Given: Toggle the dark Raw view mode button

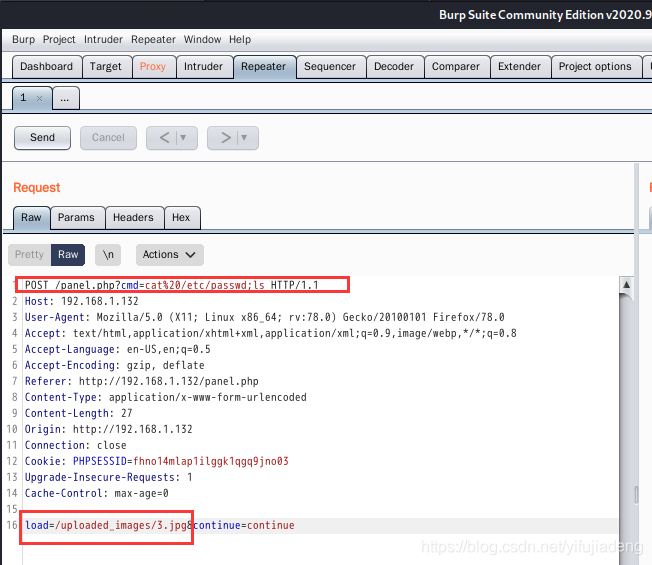Looking at the screenshot, I should (x=68, y=254).
